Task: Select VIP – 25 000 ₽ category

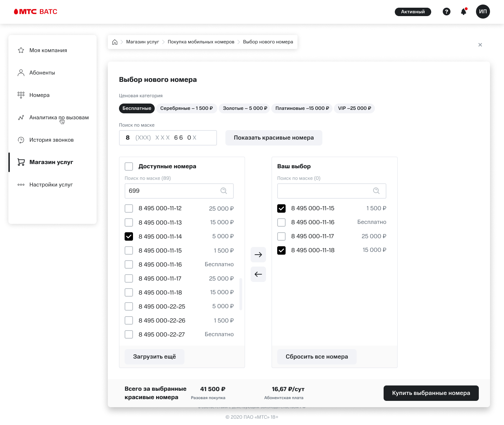Action: pos(355,108)
